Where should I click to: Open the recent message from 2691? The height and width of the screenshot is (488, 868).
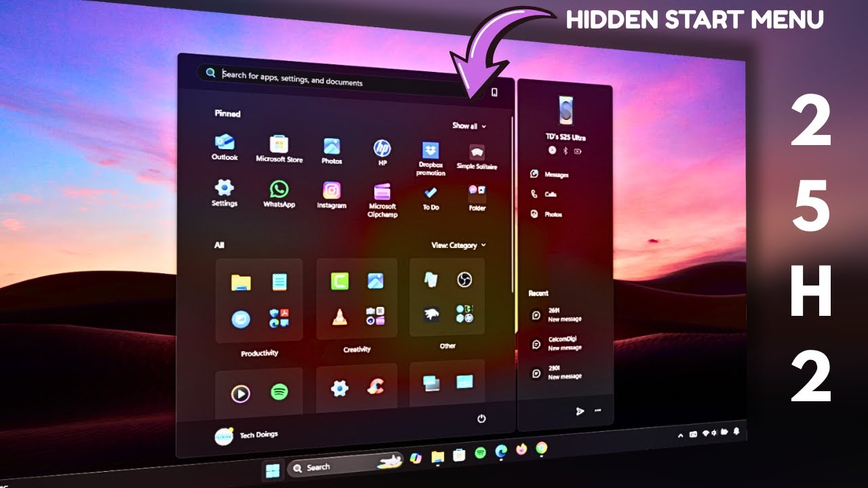tap(556, 315)
